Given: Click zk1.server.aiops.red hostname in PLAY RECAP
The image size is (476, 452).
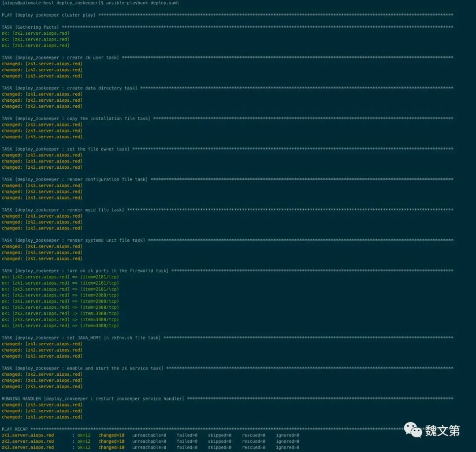Looking at the screenshot, I should (x=28, y=435).
